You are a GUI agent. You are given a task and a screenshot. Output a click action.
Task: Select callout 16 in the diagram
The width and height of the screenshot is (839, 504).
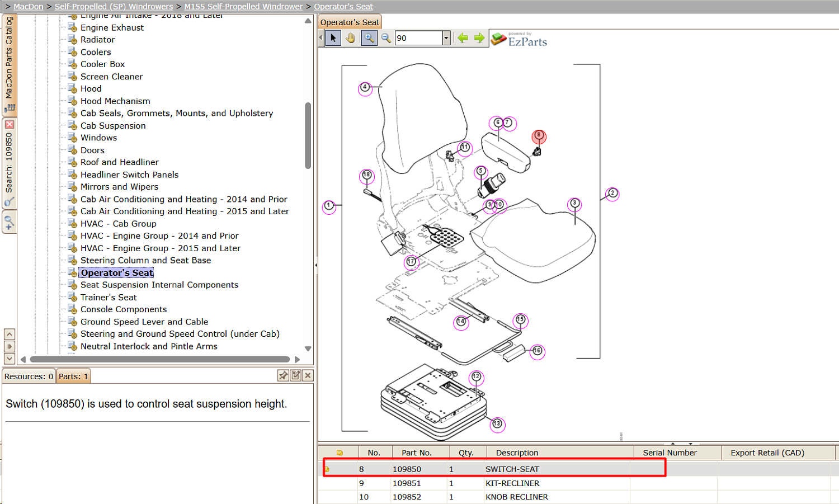click(x=537, y=351)
